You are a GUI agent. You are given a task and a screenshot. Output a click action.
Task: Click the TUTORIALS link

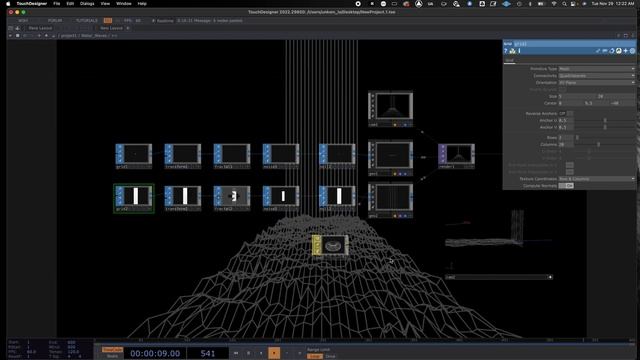[x=87, y=20]
